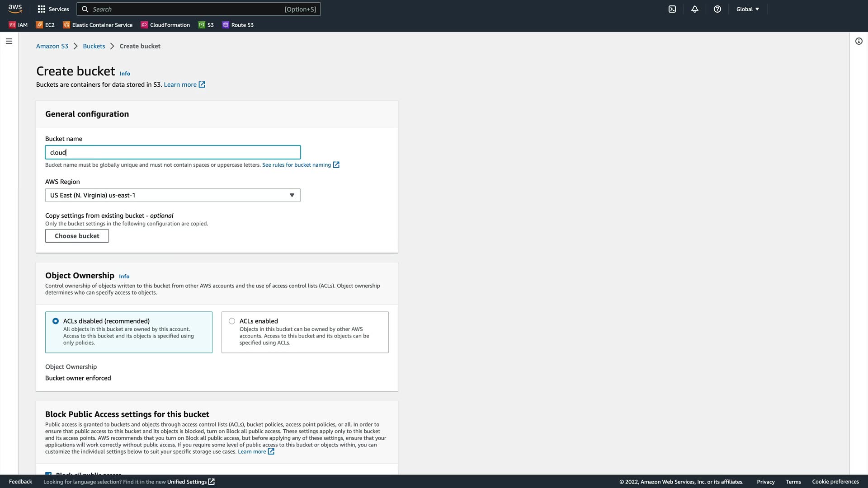868x488 pixels.
Task: Open the notifications bell
Action: click(x=695, y=9)
